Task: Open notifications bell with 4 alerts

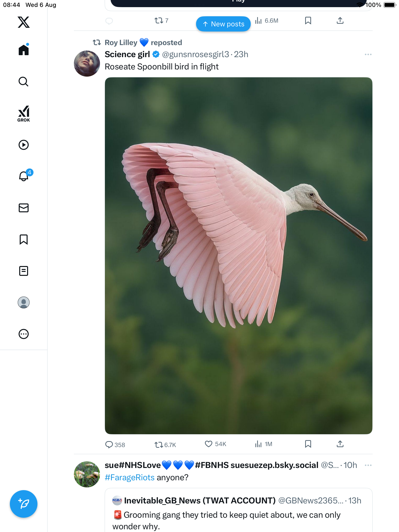Action: (x=24, y=176)
